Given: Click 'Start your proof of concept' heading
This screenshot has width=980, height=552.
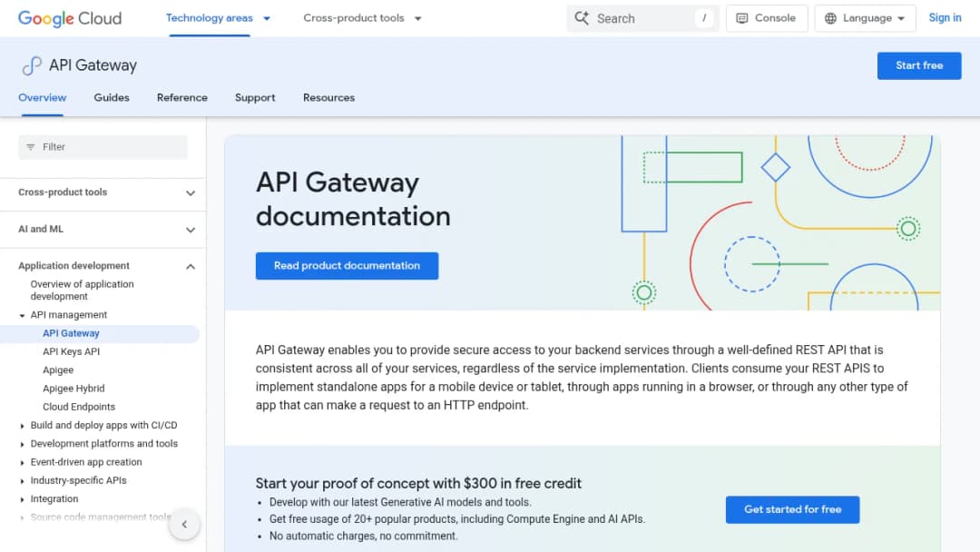Looking at the screenshot, I should coord(418,483).
